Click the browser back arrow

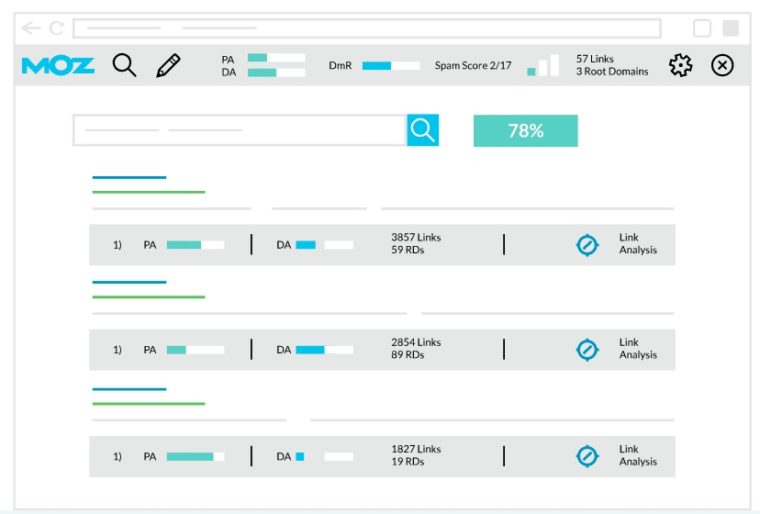click(x=31, y=28)
